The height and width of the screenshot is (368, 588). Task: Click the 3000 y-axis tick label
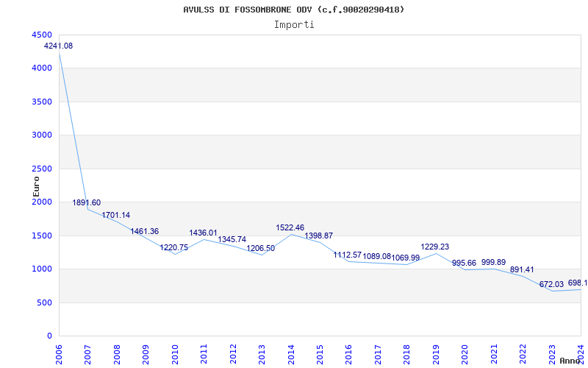pos(43,135)
